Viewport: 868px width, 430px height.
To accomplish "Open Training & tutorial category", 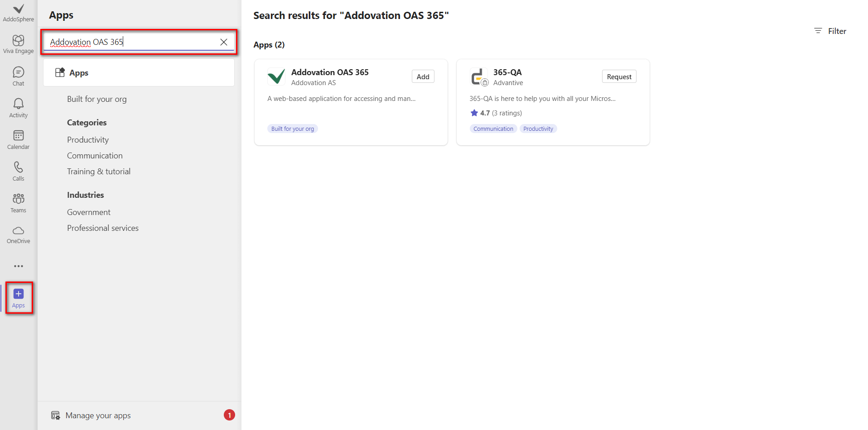I will [99, 172].
